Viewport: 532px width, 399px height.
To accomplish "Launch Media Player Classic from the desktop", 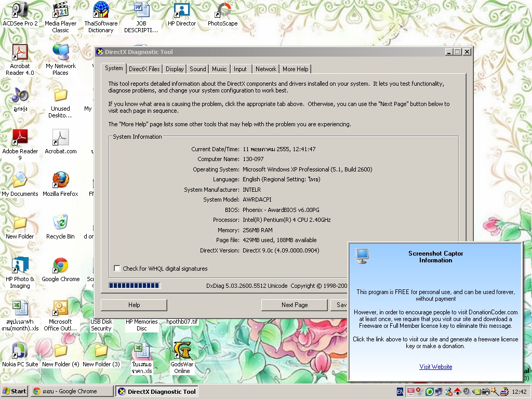I will 60,17.
